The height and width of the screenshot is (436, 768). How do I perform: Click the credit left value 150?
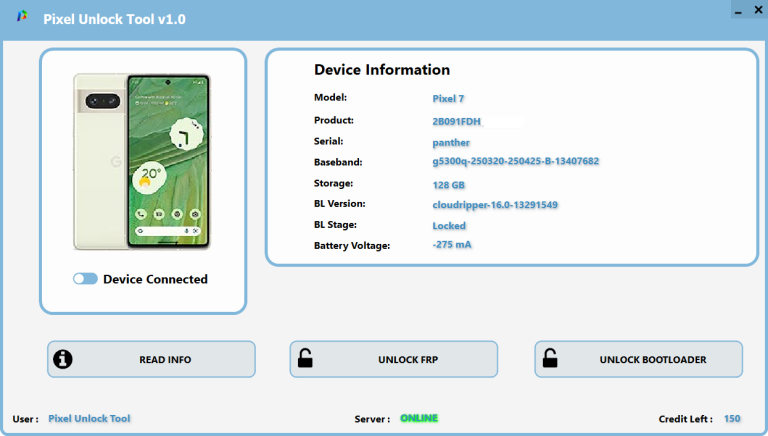click(732, 419)
